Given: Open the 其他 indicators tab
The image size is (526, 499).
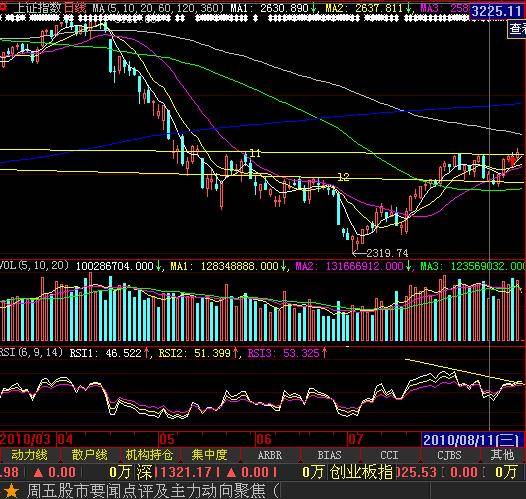Looking at the screenshot, I should pyautogui.click(x=502, y=455).
